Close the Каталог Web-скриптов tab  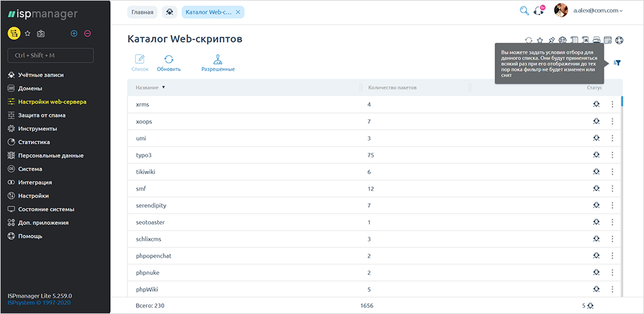tap(238, 12)
